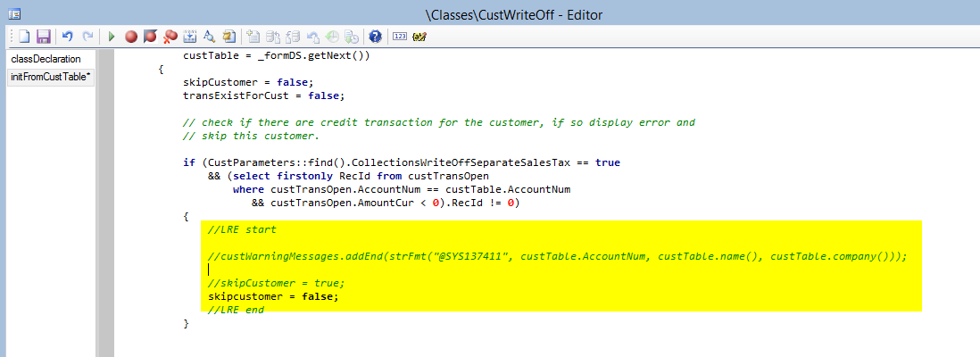Image resolution: width=980 pixels, height=357 pixels.
Task: Open the label editor icon
Action: [419, 37]
